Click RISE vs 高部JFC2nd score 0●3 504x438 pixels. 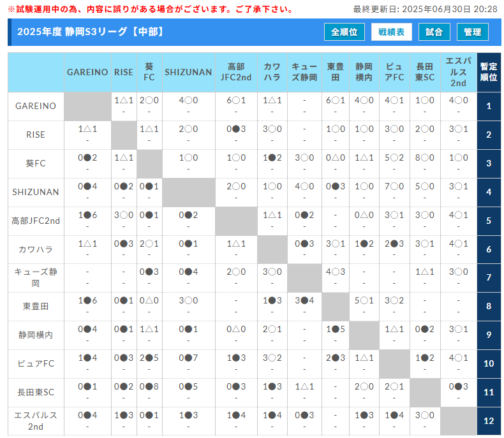[236, 129]
